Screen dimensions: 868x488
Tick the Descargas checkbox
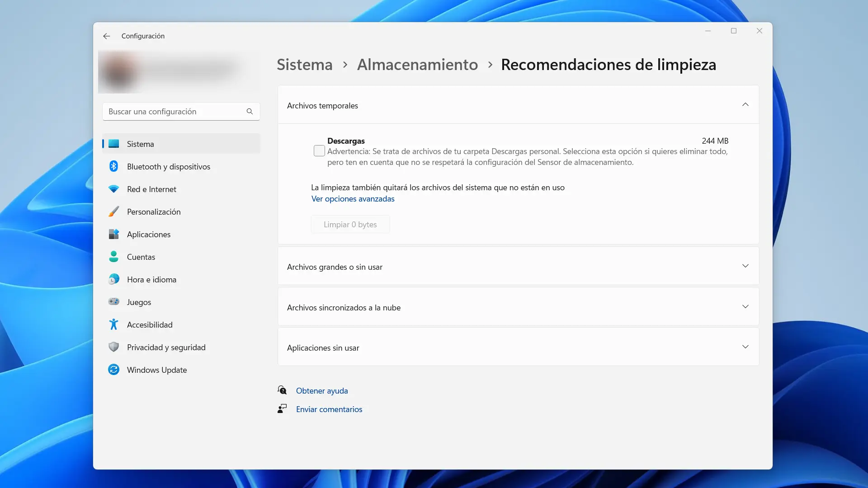click(x=319, y=151)
